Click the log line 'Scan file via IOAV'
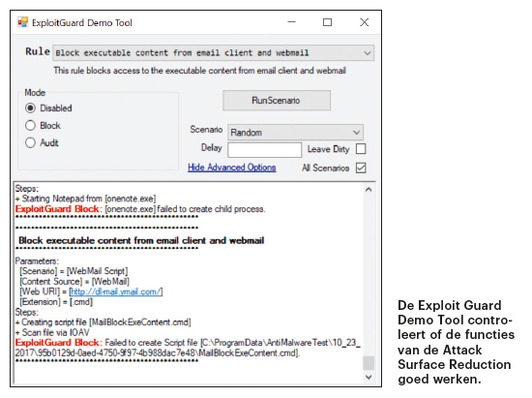Image resolution: width=532 pixels, height=398 pixels. click(x=52, y=332)
